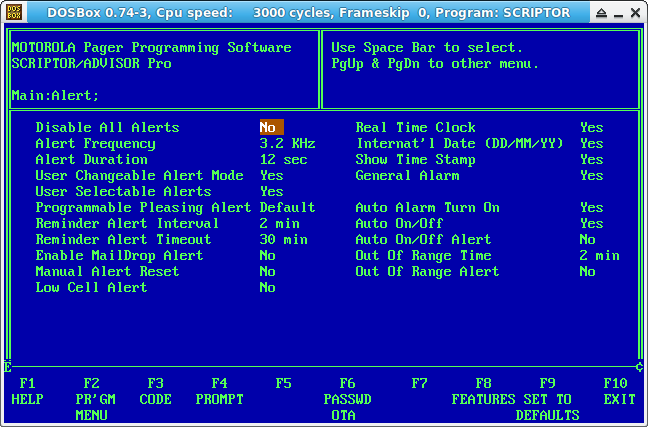Toggle Auto On/Off value Yes
The width and height of the screenshot is (648, 427).
591,224
